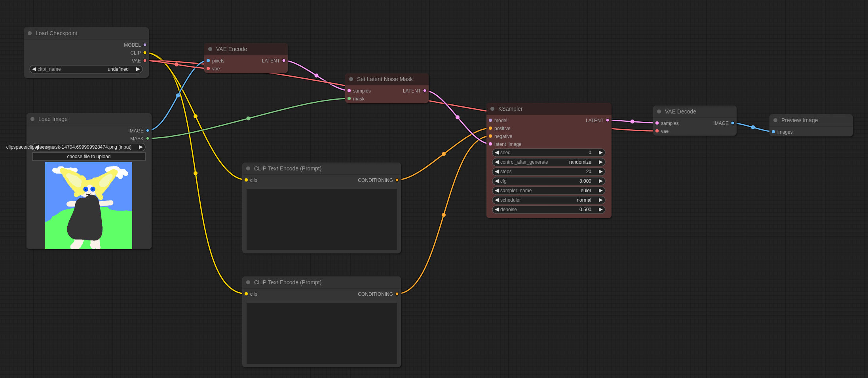Collapse the KSampler node via its title dot

[x=492, y=108]
